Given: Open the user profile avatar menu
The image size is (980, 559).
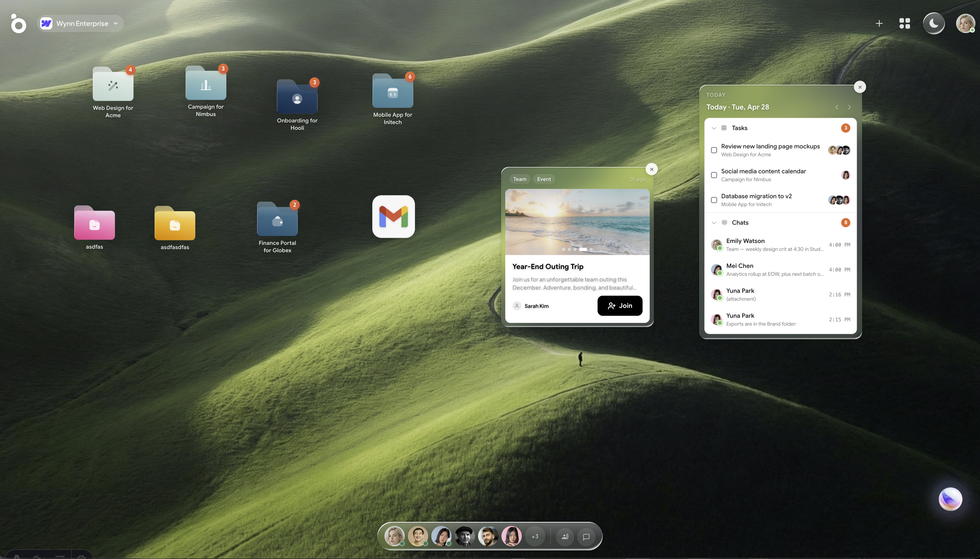Looking at the screenshot, I should tap(965, 23).
